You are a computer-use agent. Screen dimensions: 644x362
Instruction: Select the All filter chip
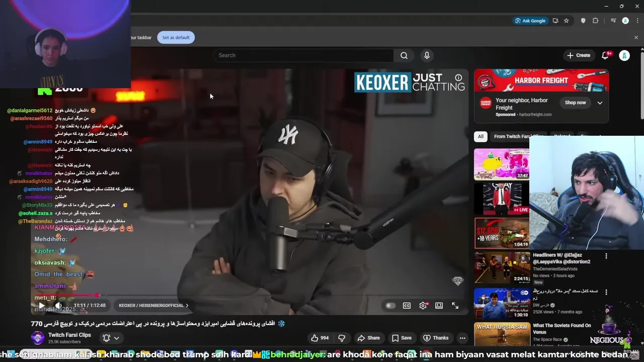pyautogui.click(x=480, y=136)
